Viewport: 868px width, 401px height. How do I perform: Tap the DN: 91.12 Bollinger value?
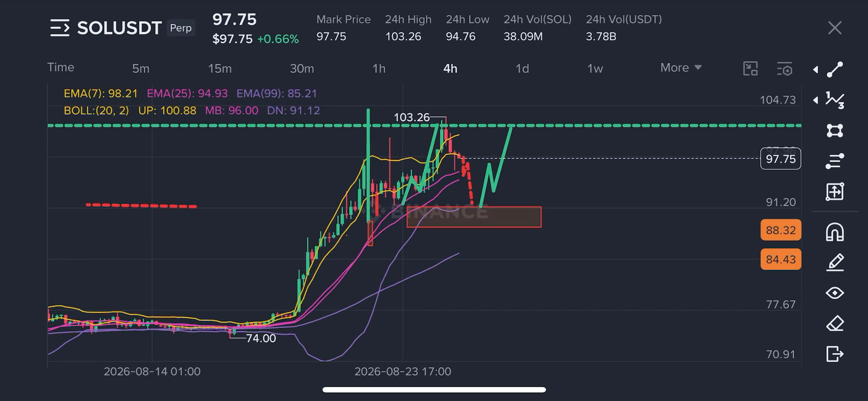[x=293, y=110]
